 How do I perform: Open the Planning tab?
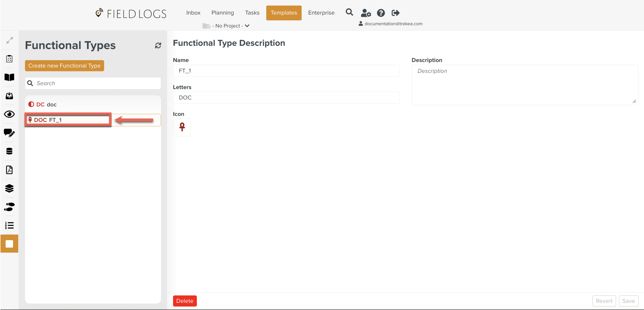[x=223, y=13]
